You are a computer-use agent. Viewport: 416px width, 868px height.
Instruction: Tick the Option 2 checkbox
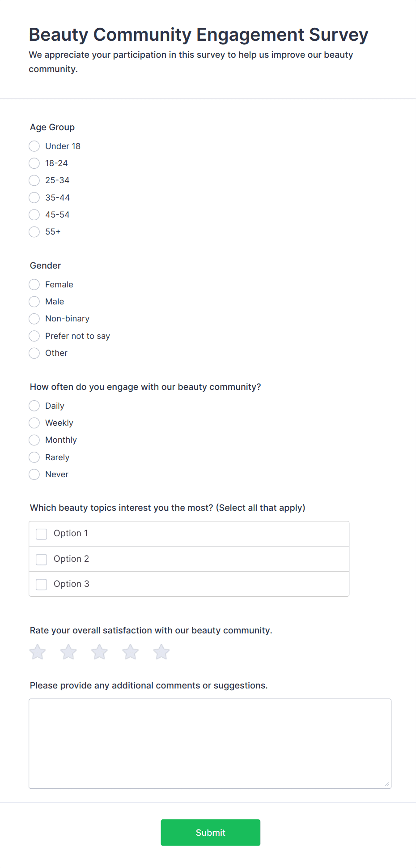click(x=42, y=559)
